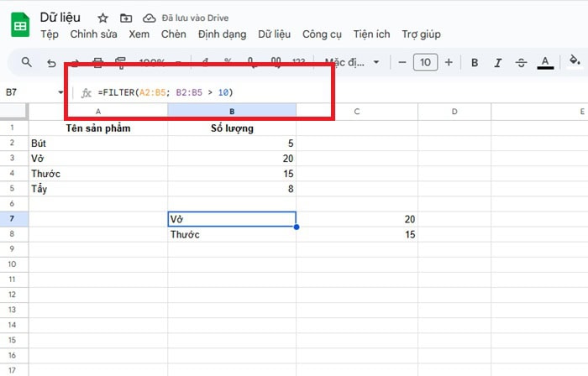Toggle strikethrough text formatting
The height and width of the screenshot is (376, 588).
[522, 62]
